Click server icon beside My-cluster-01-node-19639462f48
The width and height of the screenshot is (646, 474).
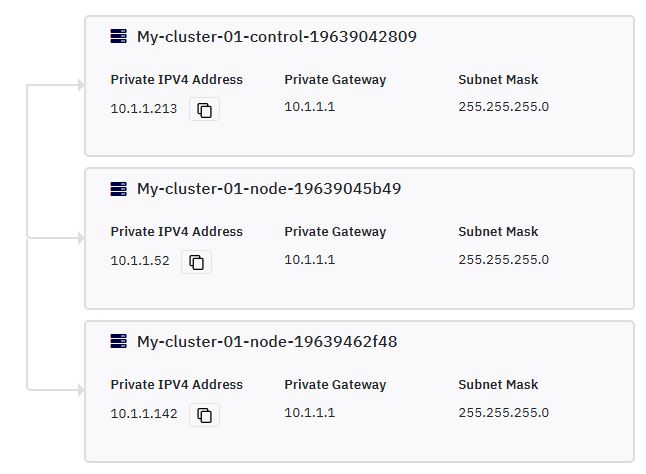[x=119, y=341]
